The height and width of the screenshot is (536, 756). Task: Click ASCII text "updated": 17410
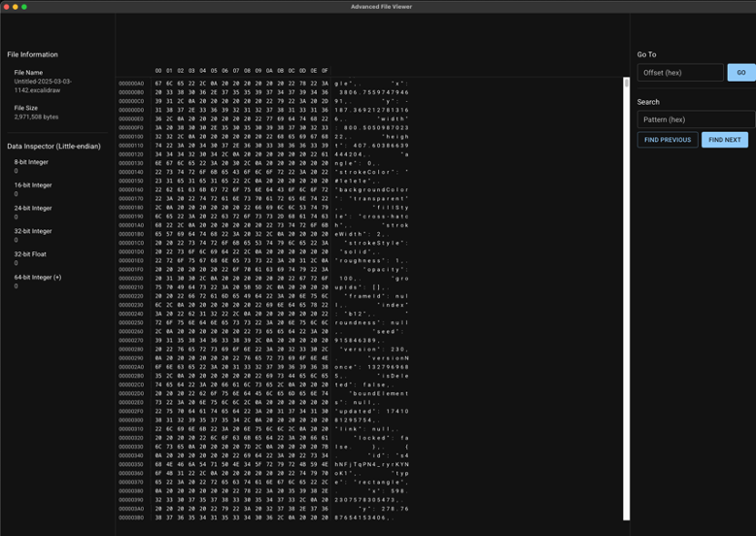tap(371, 412)
